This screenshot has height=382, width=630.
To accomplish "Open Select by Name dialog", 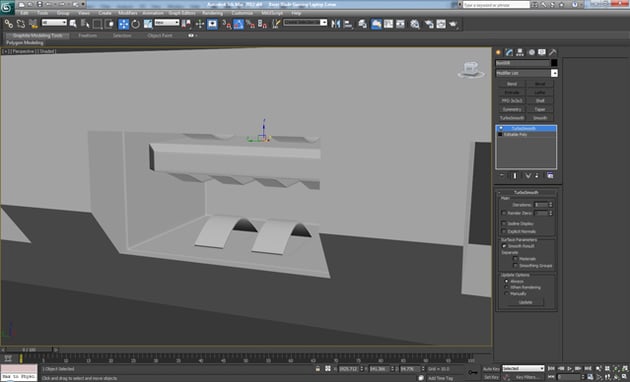I will [x=85, y=24].
